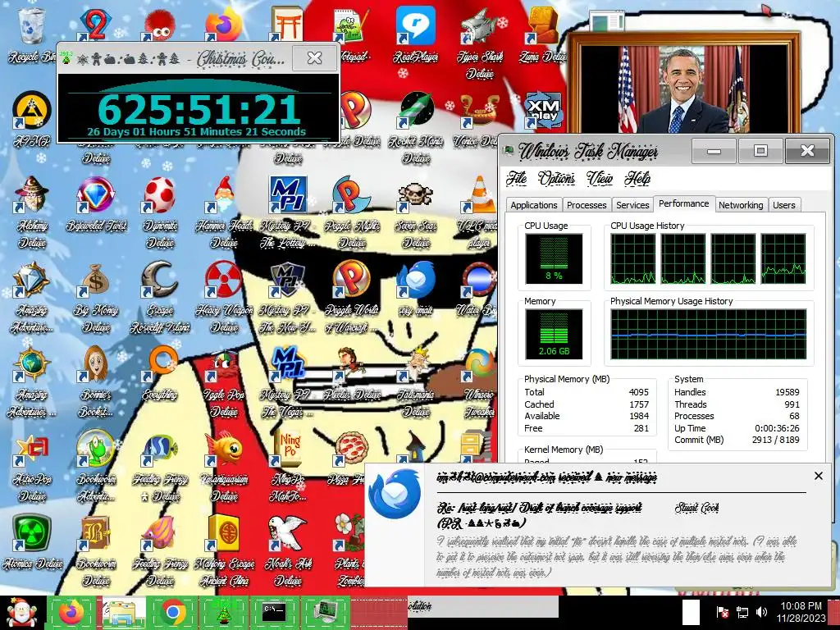Launch Peggle Nights Deluxe shortcut
Image resolution: width=840 pixels, height=630 pixels.
tap(352, 195)
